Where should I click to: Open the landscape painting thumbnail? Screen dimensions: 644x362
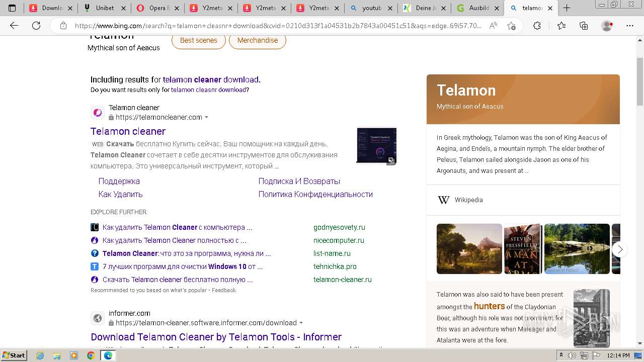point(469,249)
